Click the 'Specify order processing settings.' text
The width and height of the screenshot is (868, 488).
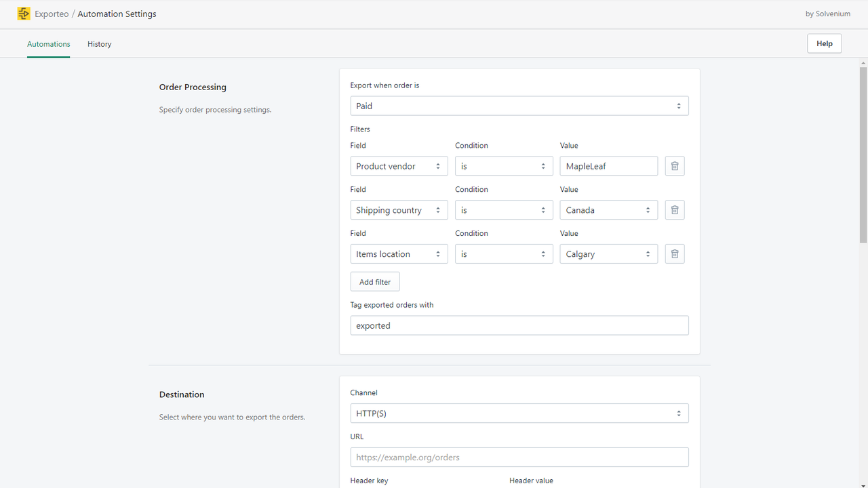pos(215,110)
